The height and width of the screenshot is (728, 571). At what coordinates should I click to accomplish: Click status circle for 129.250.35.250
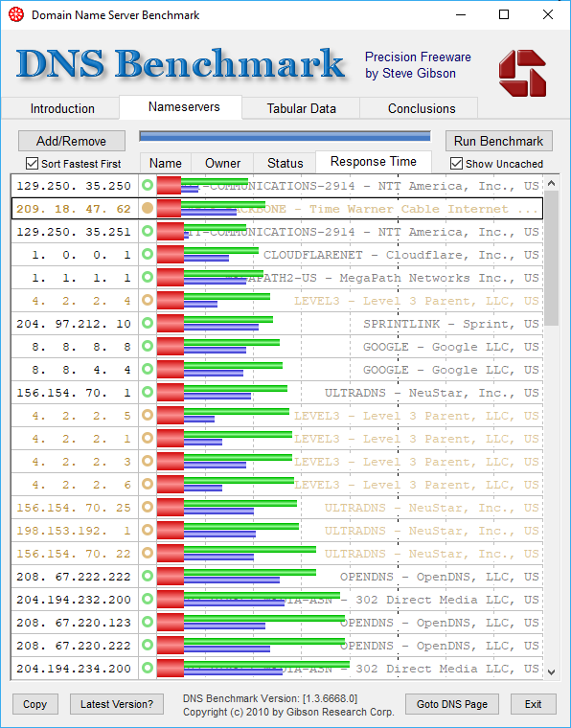148,185
